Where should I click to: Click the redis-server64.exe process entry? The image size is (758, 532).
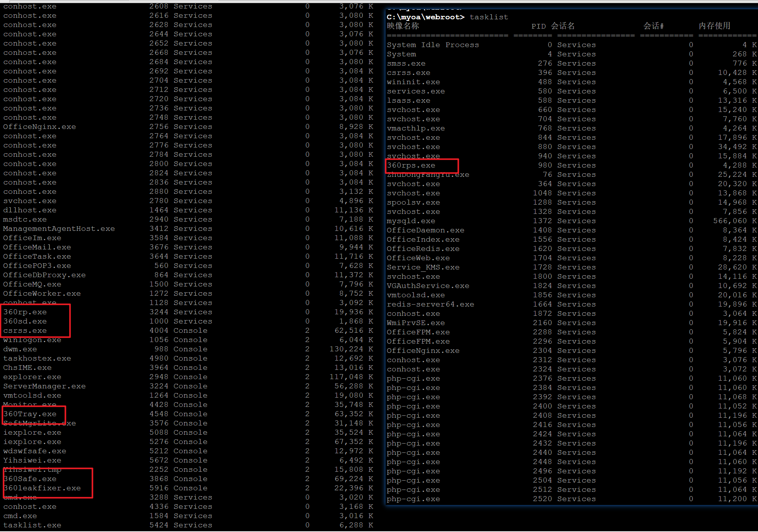pos(430,304)
